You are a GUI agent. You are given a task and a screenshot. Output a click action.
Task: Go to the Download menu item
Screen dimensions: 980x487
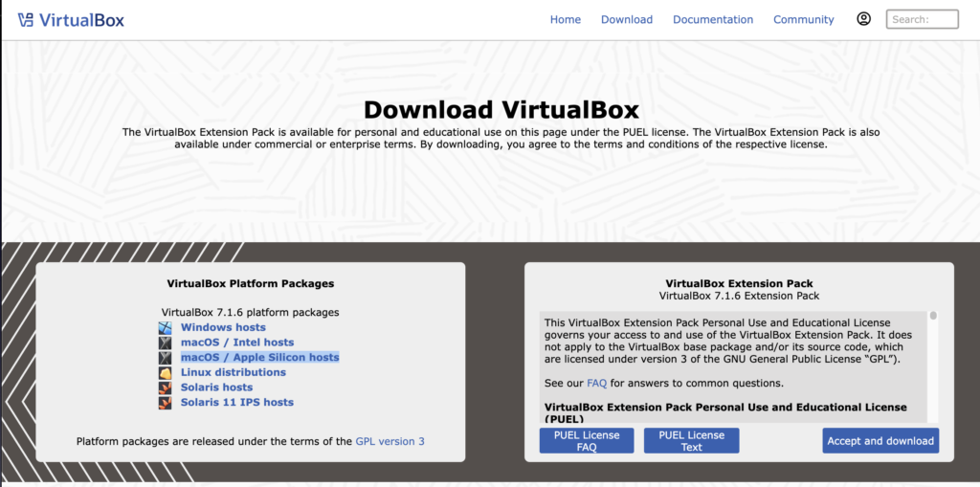(x=626, y=20)
